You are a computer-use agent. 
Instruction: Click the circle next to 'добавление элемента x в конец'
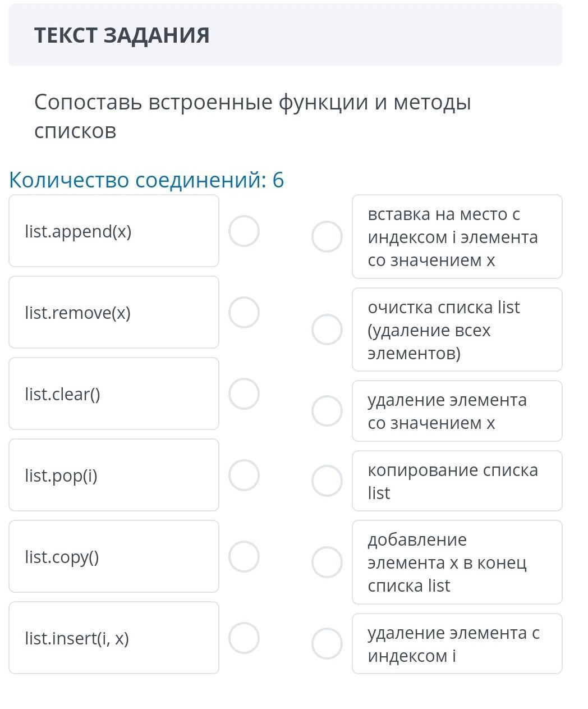tap(327, 562)
